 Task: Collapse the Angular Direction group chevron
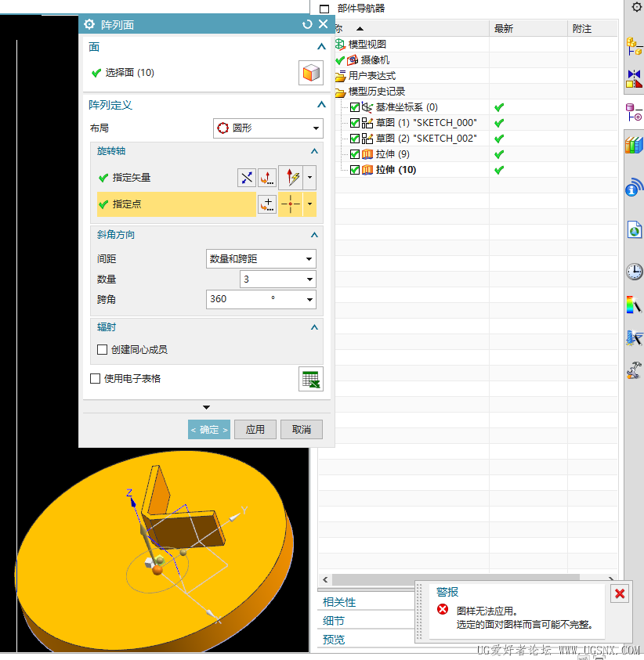[314, 235]
